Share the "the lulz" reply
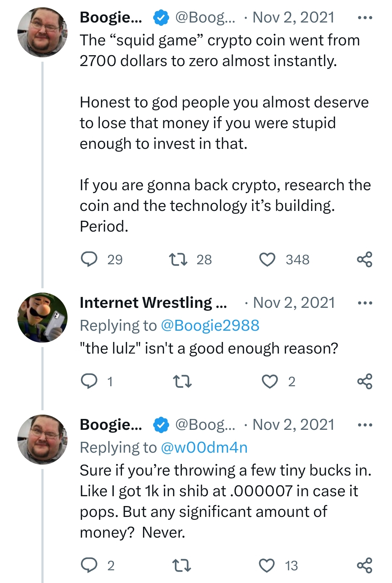 pos(364,382)
